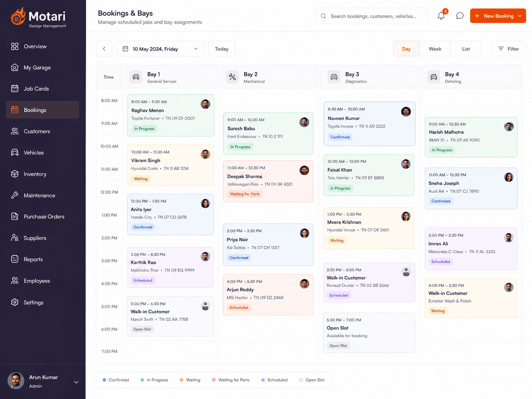
Task: Expand the 10 May 2024 date dropdown
Action: coord(160,49)
